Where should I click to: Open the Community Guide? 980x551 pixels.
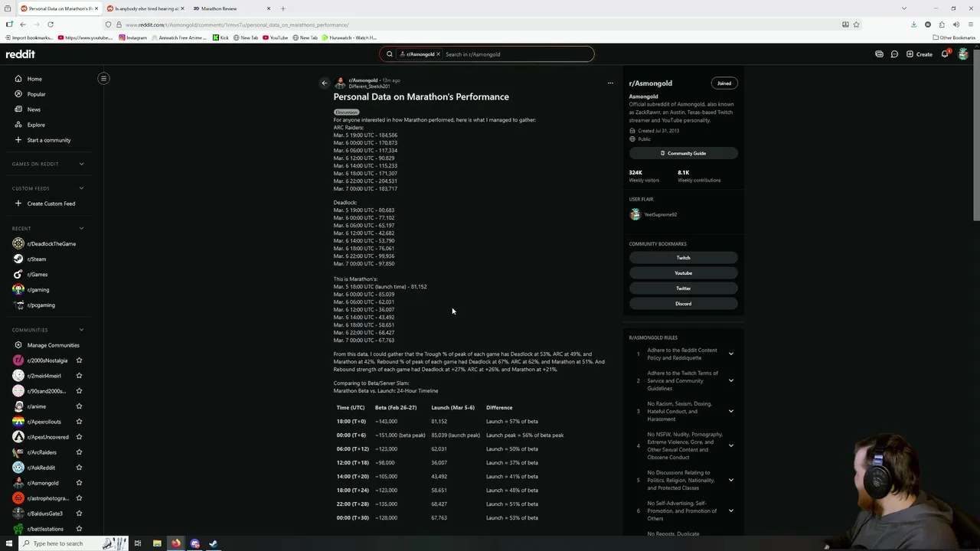(683, 153)
